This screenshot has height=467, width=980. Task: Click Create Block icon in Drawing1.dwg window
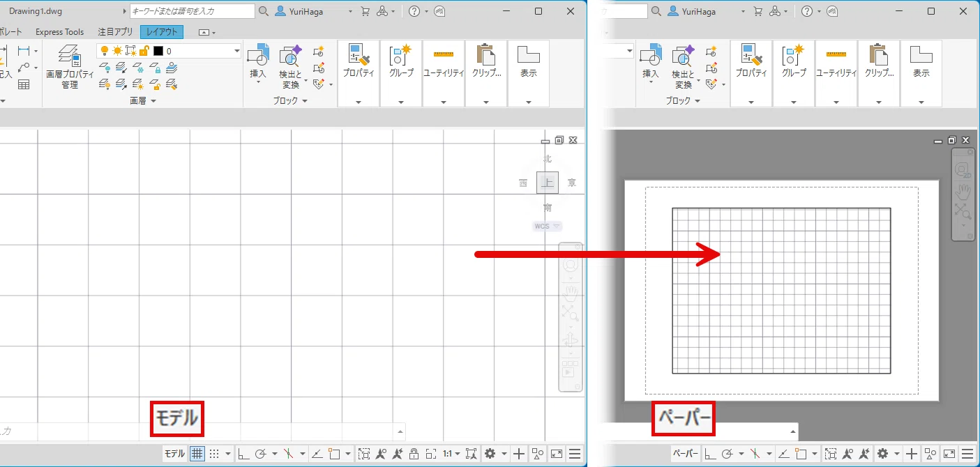point(319,52)
